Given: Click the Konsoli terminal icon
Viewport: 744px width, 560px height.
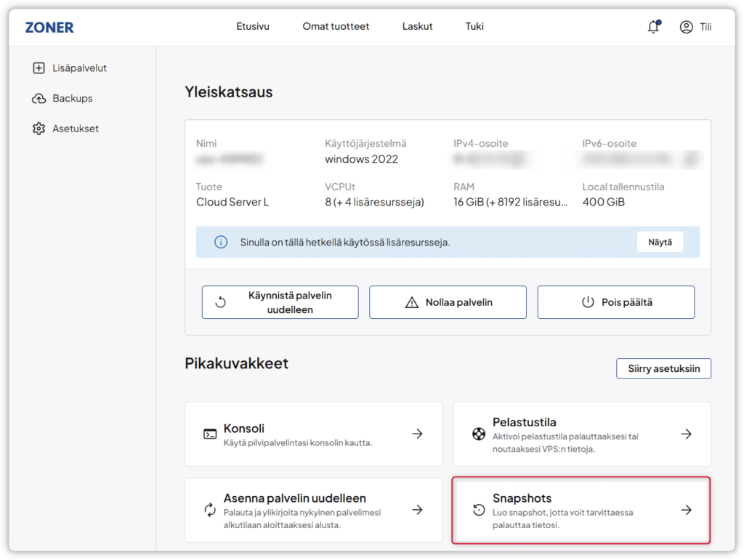Looking at the screenshot, I should coord(210,434).
